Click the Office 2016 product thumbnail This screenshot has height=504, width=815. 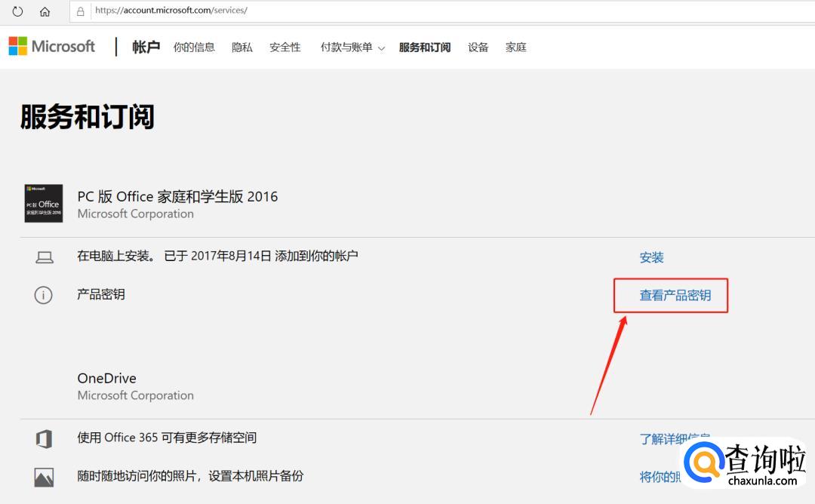(x=44, y=203)
